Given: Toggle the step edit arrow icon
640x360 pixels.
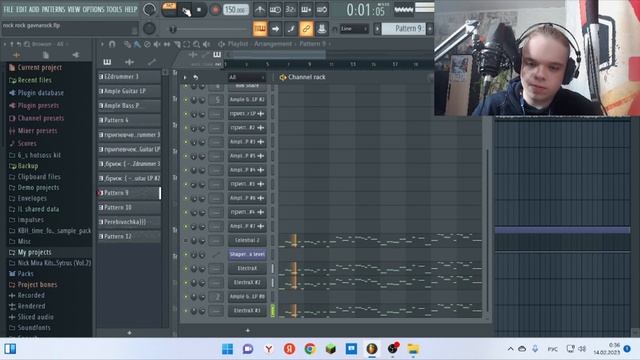Looking at the screenshot, I should coord(275,29).
